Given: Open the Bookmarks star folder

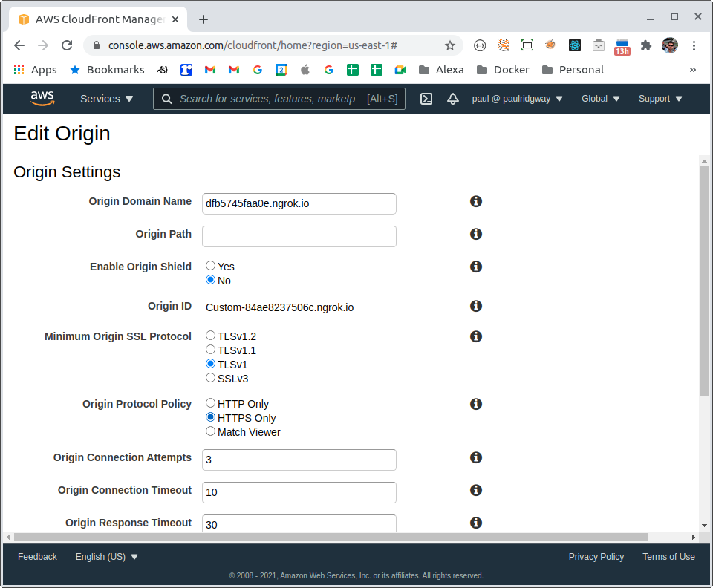Looking at the screenshot, I should click(107, 70).
